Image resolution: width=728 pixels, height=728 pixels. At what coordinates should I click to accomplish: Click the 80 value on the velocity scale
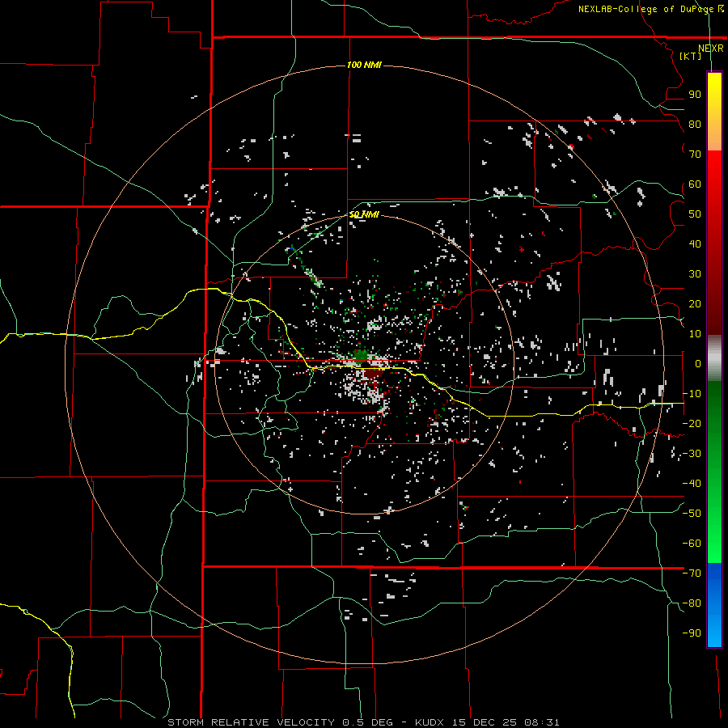pos(695,125)
